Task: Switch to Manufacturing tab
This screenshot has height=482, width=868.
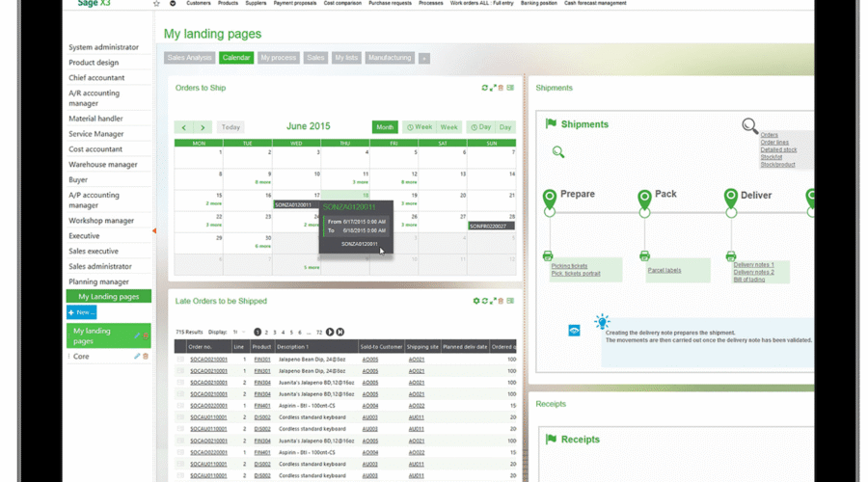Action: (x=390, y=58)
